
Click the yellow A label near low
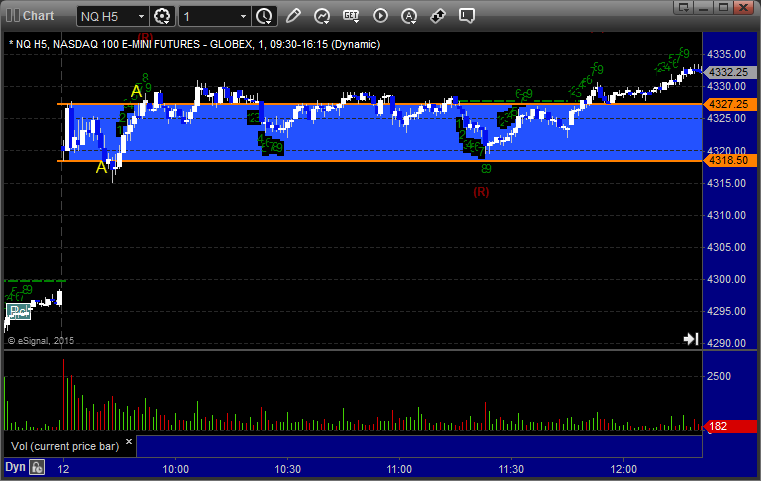(x=101, y=167)
